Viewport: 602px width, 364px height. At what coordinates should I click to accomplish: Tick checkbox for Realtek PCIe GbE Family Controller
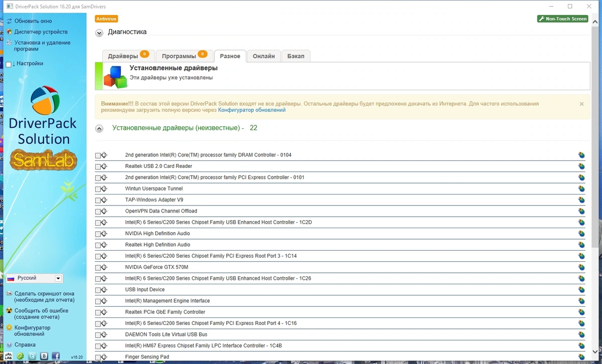[x=98, y=313]
